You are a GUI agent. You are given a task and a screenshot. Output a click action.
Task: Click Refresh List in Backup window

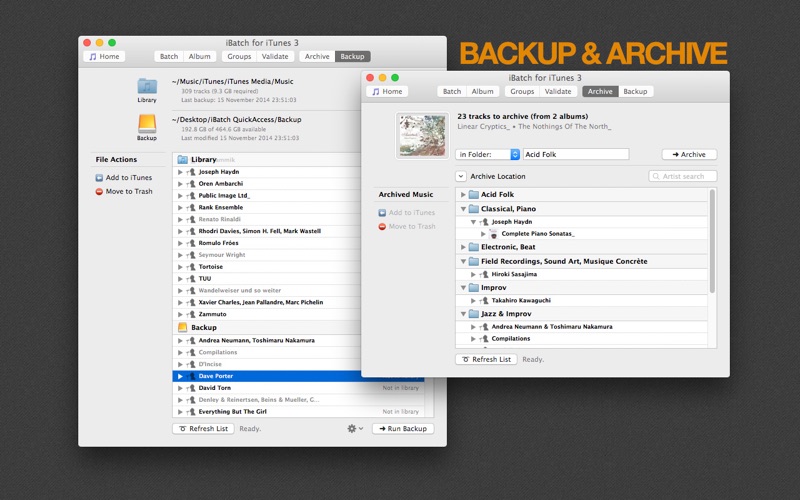[x=204, y=429]
